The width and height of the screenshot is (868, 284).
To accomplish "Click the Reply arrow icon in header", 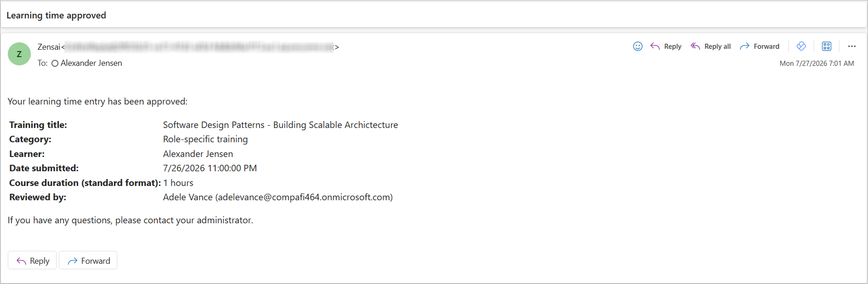I will point(655,46).
